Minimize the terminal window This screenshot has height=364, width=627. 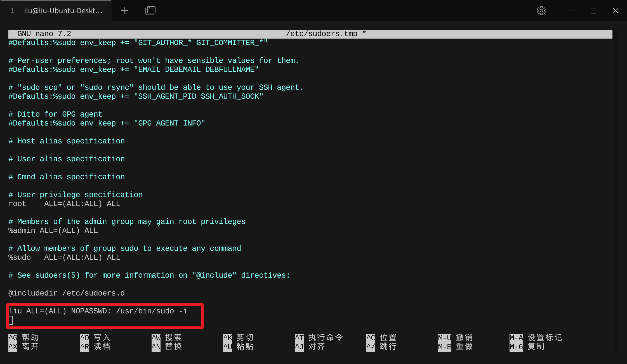click(x=571, y=11)
